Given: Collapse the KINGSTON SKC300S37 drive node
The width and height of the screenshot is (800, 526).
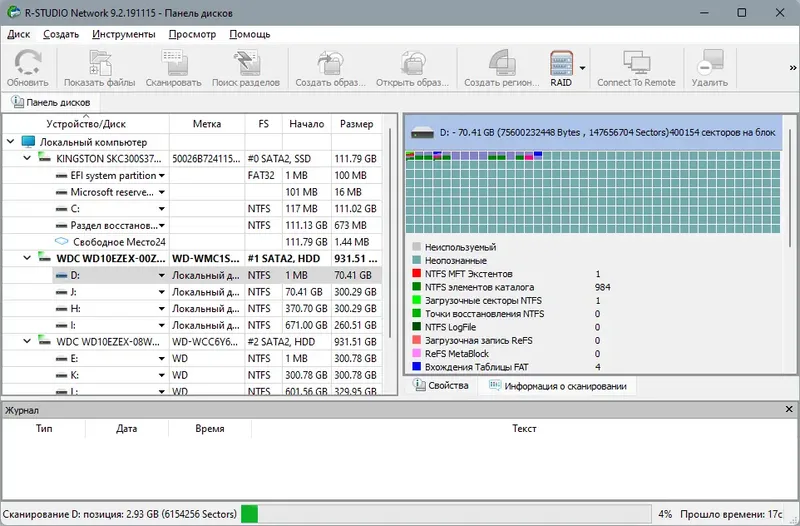Looking at the screenshot, I should 27,158.
